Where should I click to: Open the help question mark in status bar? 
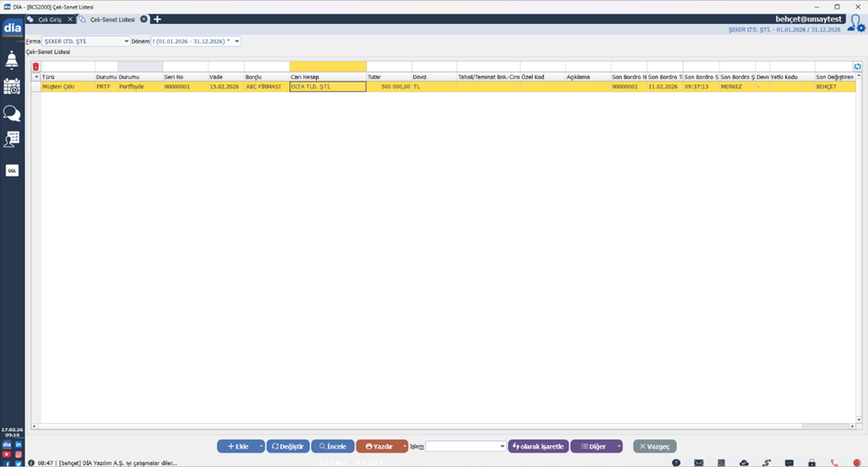pos(676,462)
